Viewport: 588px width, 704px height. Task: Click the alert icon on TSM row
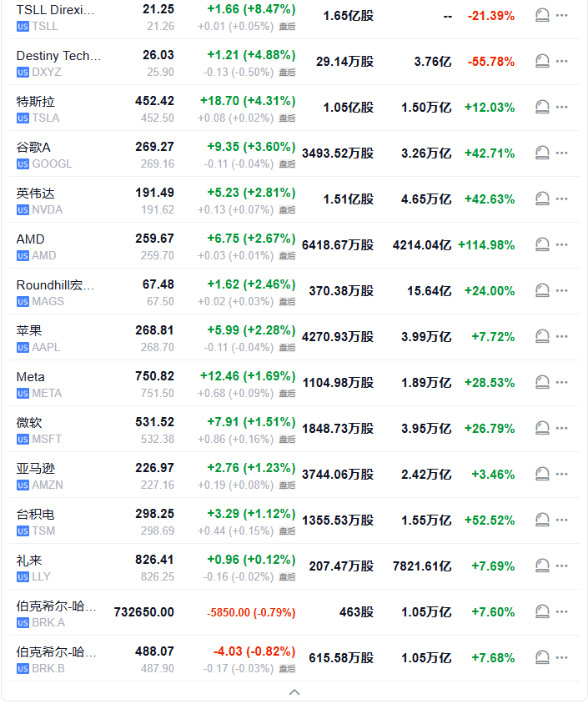pyautogui.click(x=542, y=520)
